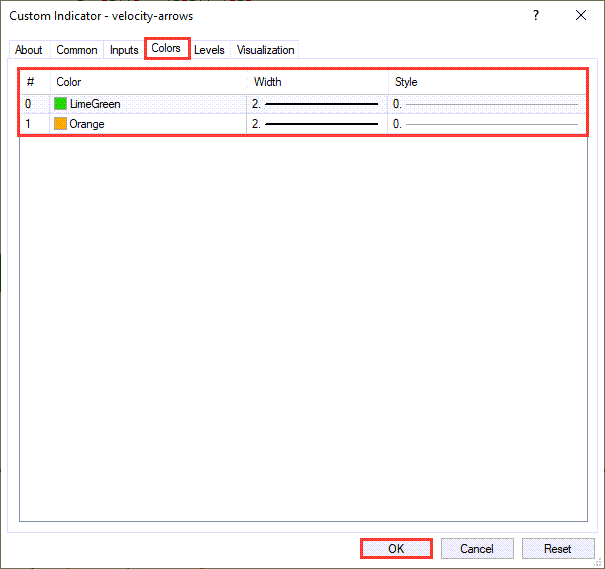605x569 pixels.
Task: Select the Orange color name text
Action: [87, 124]
